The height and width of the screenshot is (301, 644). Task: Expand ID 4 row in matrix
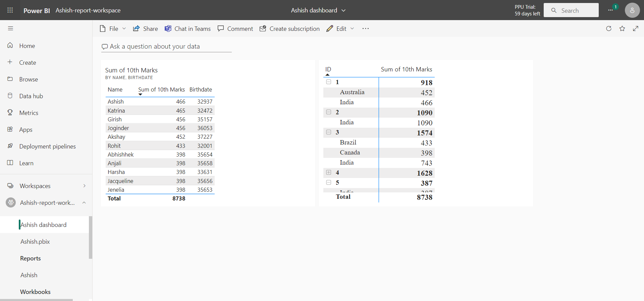[x=329, y=173]
